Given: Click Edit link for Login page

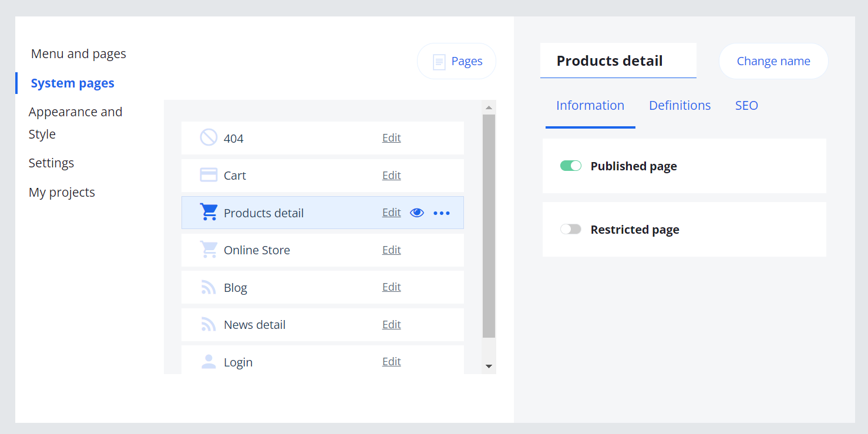Looking at the screenshot, I should click(x=392, y=362).
